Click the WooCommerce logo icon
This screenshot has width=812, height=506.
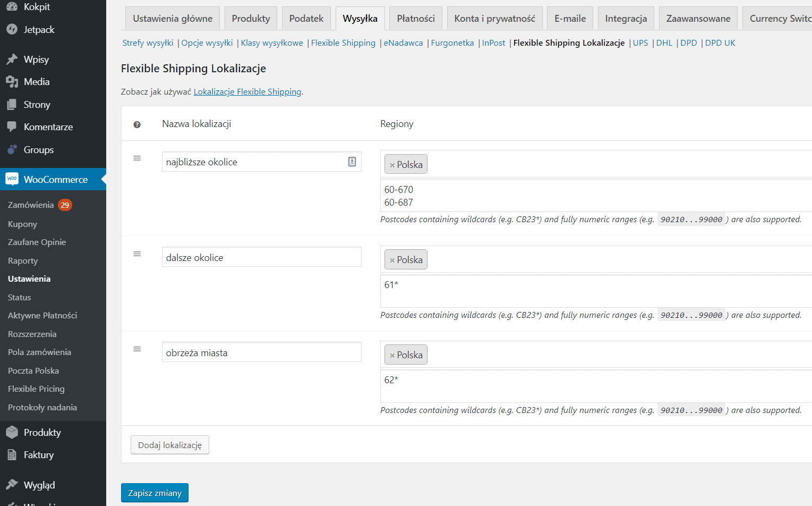[12, 179]
